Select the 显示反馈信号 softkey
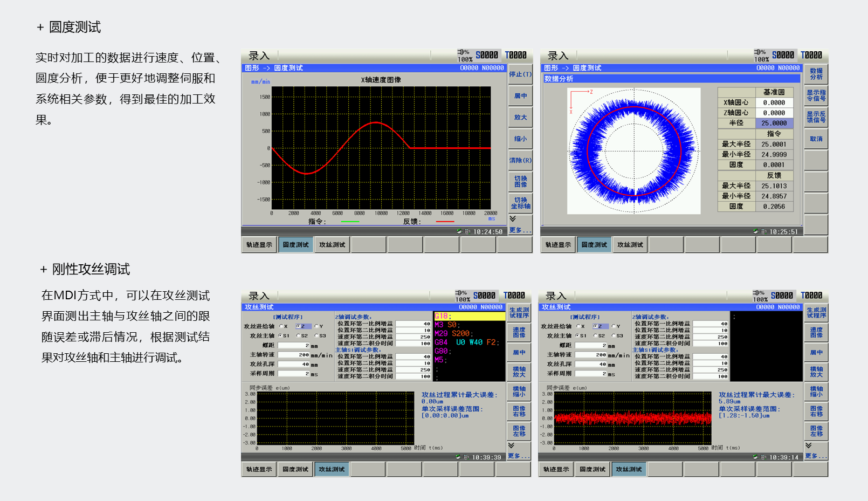Viewport: 868px width, 501px height. (x=816, y=117)
